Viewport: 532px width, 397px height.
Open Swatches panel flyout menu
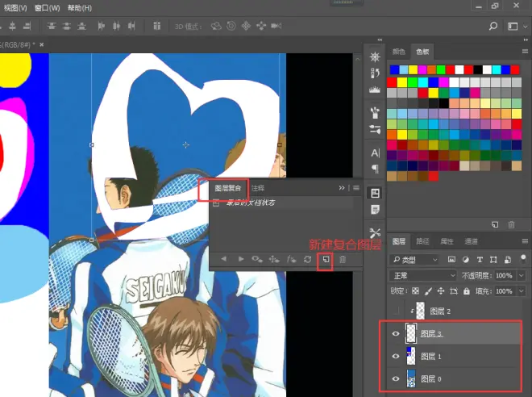(525, 52)
